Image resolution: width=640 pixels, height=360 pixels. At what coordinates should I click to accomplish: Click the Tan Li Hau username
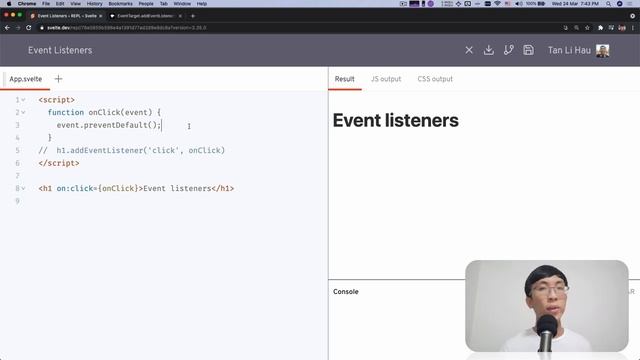point(569,50)
